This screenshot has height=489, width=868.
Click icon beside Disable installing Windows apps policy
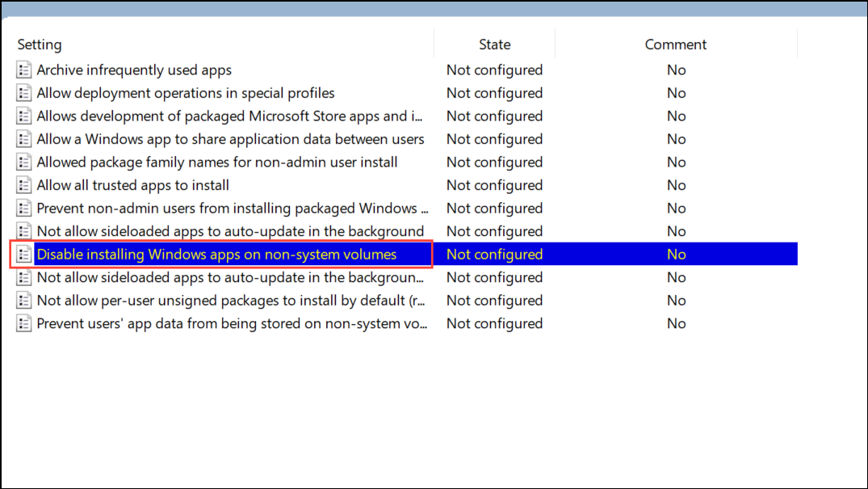pos(23,255)
